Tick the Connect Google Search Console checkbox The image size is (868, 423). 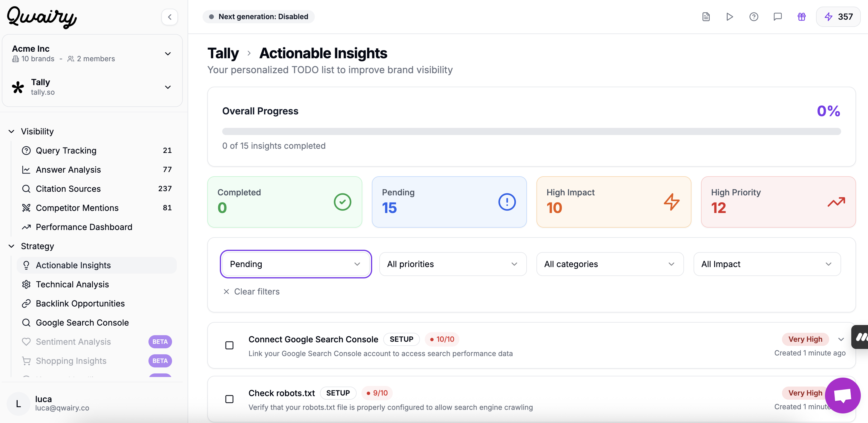(x=229, y=345)
